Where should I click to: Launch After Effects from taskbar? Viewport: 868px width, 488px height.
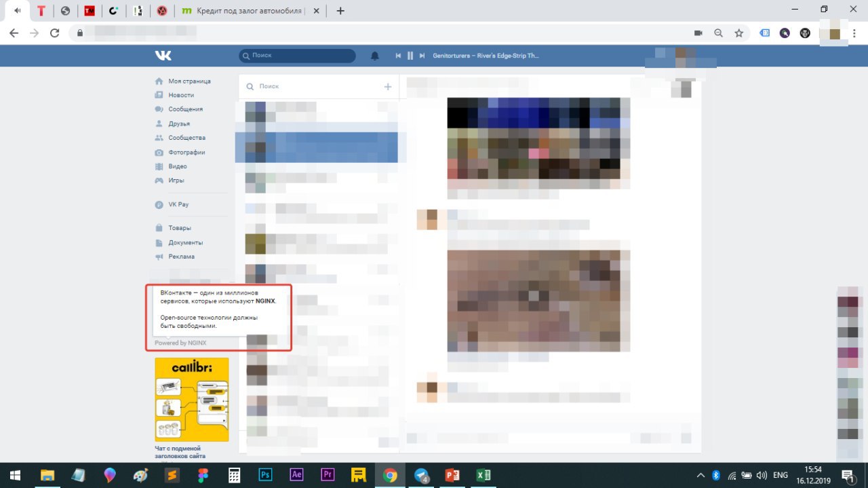click(x=296, y=475)
